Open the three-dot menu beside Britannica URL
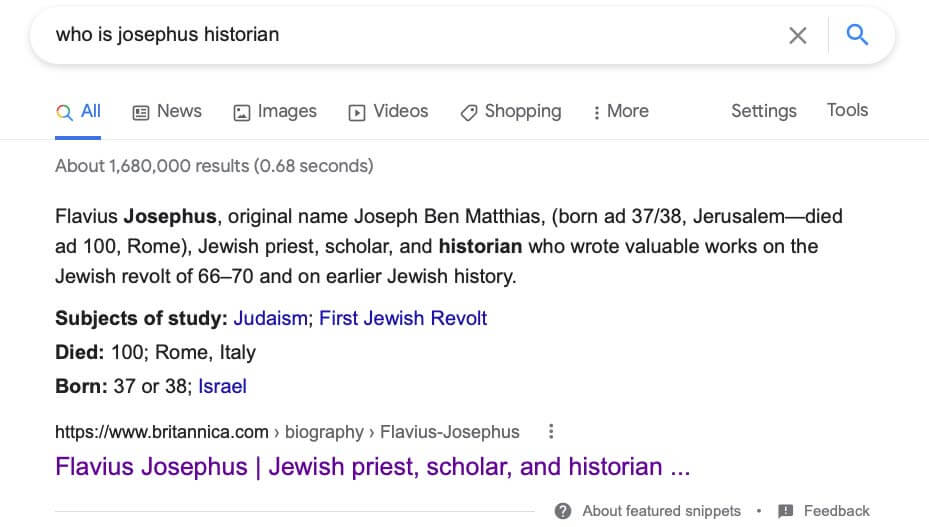 click(x=551, y=432)
